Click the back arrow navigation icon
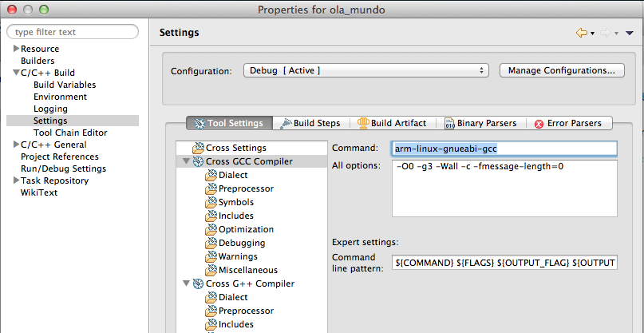 tap(581, 33)
